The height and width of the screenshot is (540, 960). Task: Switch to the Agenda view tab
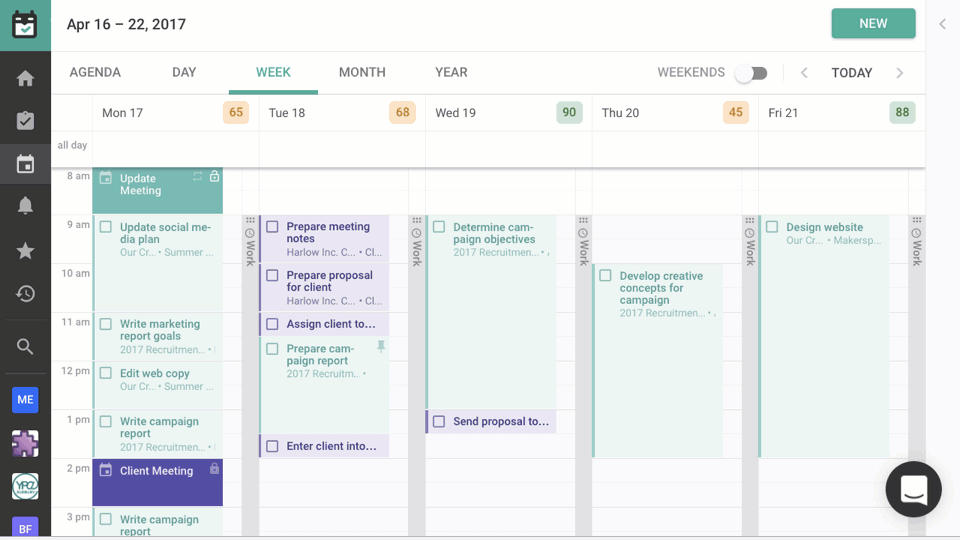coord(95,72)
